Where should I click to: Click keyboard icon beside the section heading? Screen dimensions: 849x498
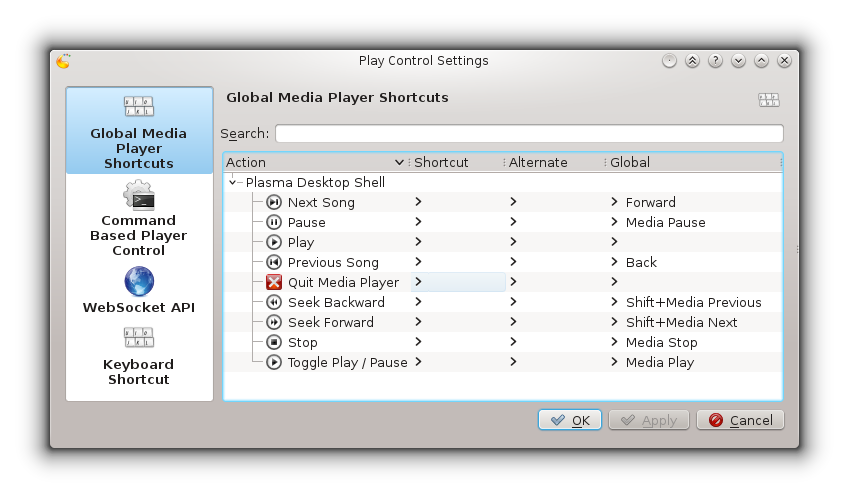point(768,100)
